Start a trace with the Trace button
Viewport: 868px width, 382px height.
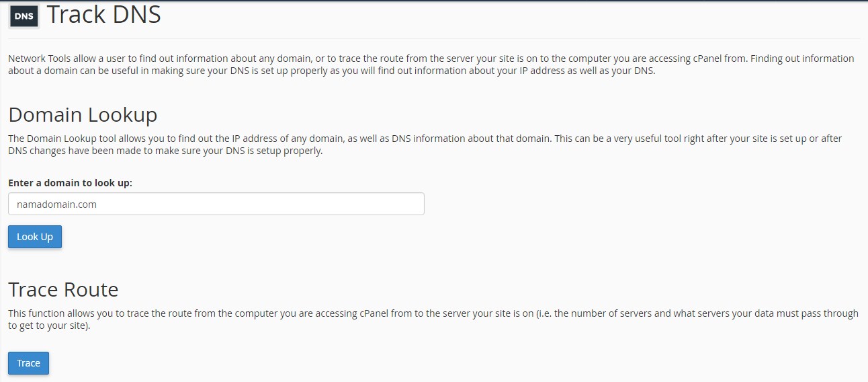[28, 363]
